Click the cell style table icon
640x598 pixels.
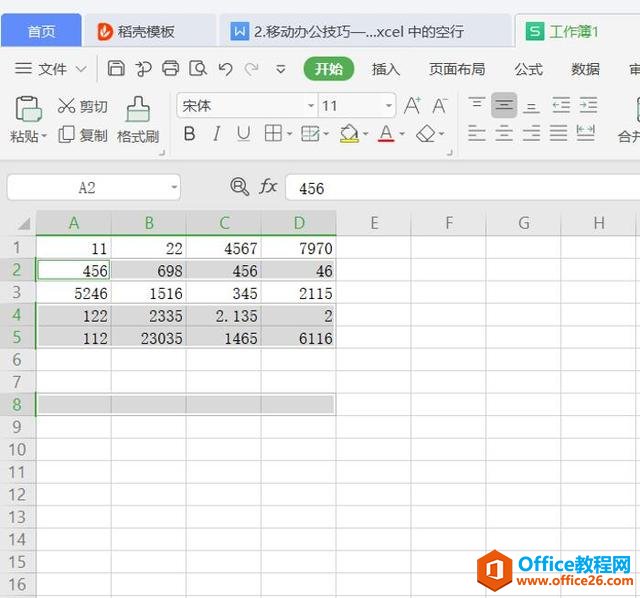coord(310,133)
